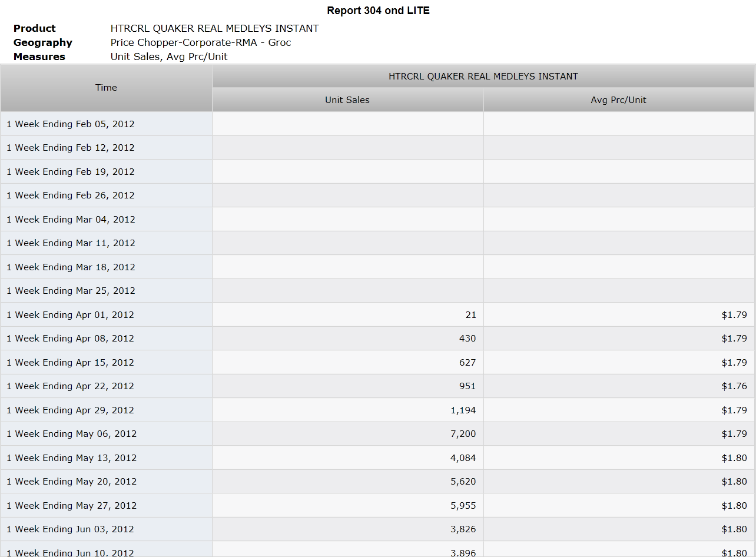This screenshot has height=557, width=756.
Task: Click unit sales value 3,826
Action: [463, 529]
